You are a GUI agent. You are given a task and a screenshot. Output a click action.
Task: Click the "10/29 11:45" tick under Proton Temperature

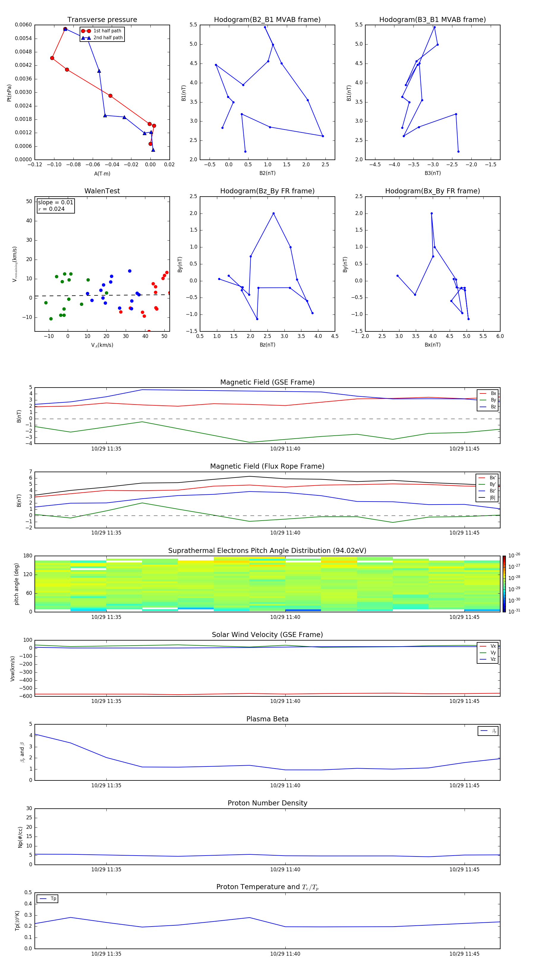(x=464, y=954)
